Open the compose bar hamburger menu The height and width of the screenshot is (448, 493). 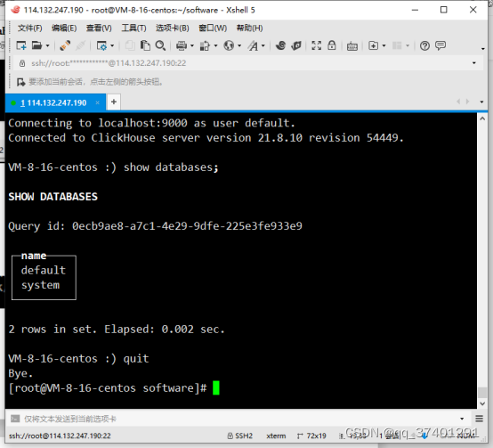[479, 419]
